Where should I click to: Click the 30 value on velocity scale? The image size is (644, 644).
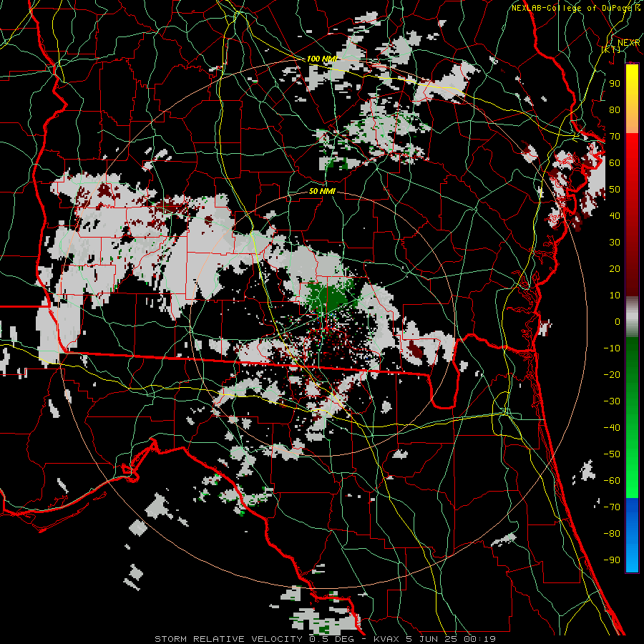[615, 243]
